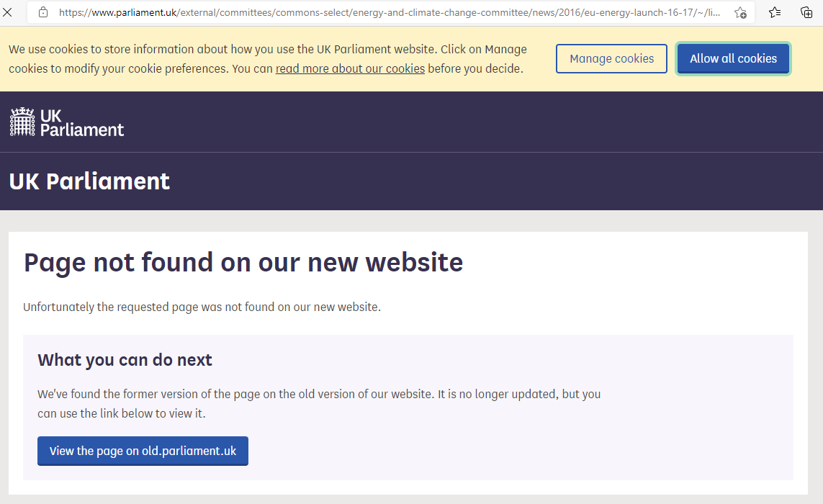
Task: View the page on old.parliament.uk
Action: 143,451
